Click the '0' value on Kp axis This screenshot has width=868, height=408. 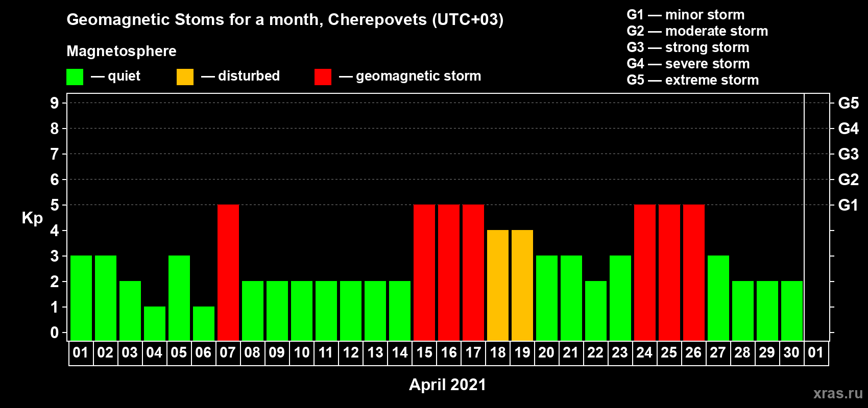coord(55,333)
